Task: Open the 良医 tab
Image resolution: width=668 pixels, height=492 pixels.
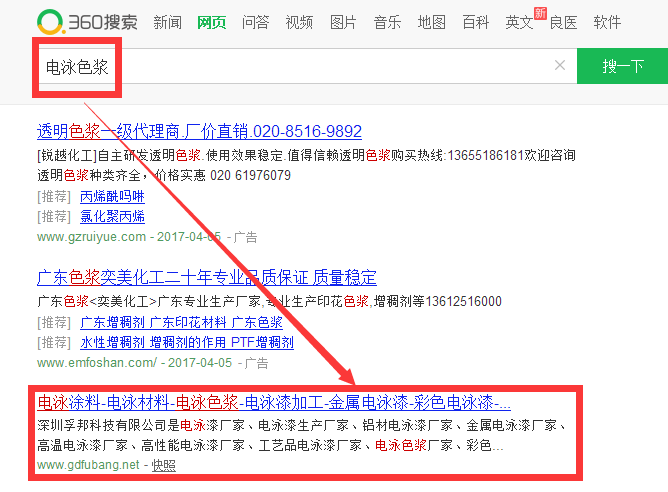Action: coord(563,23)
